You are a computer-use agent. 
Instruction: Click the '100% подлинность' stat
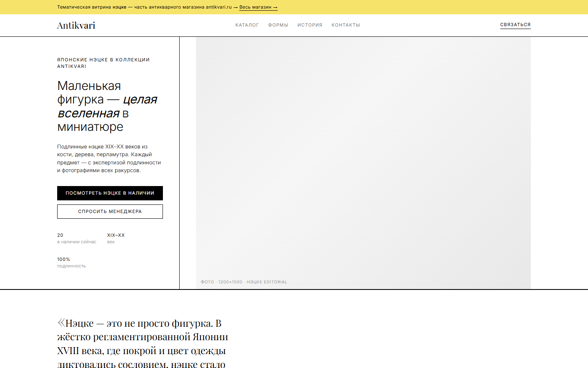pyautogui.click(x=71, y=263)
